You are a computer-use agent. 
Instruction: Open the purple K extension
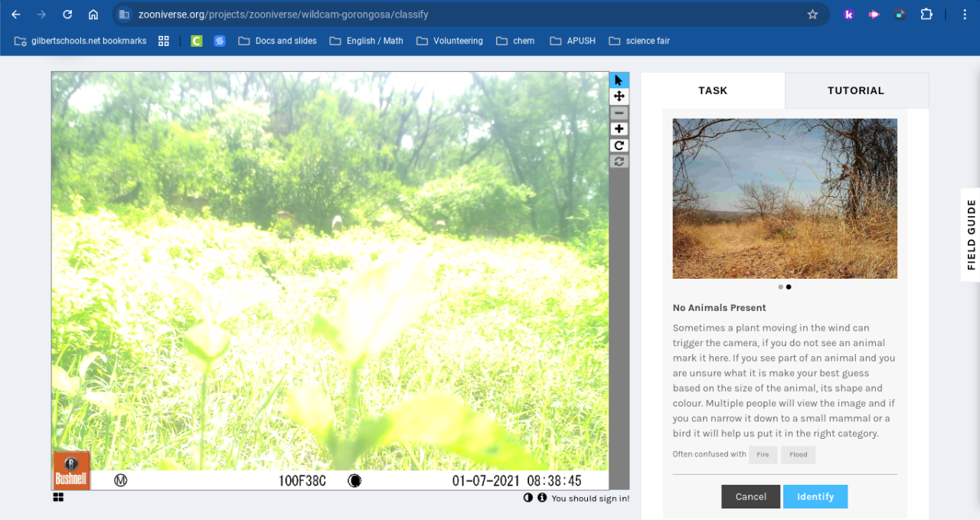[848, 15]
